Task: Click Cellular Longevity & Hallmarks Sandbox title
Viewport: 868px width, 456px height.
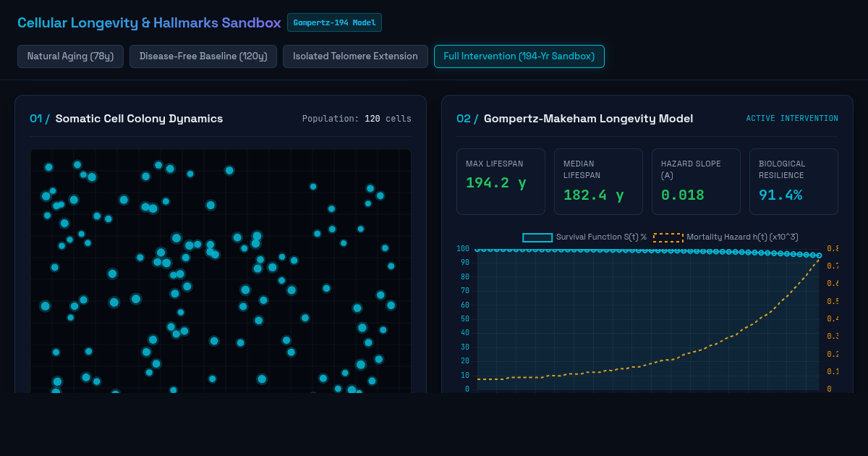Action: click(149, 22)
